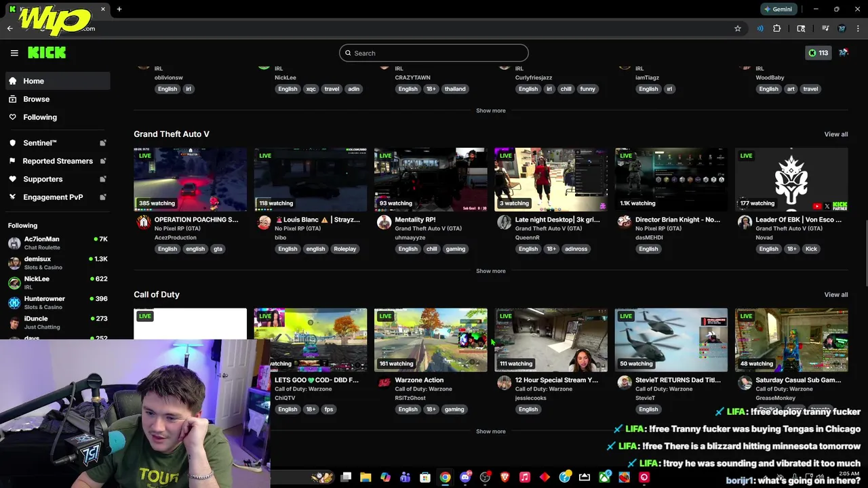Open Director Brian Knight stream thumbnail
This screenshot has width=868, height=488.
[671, 180]
